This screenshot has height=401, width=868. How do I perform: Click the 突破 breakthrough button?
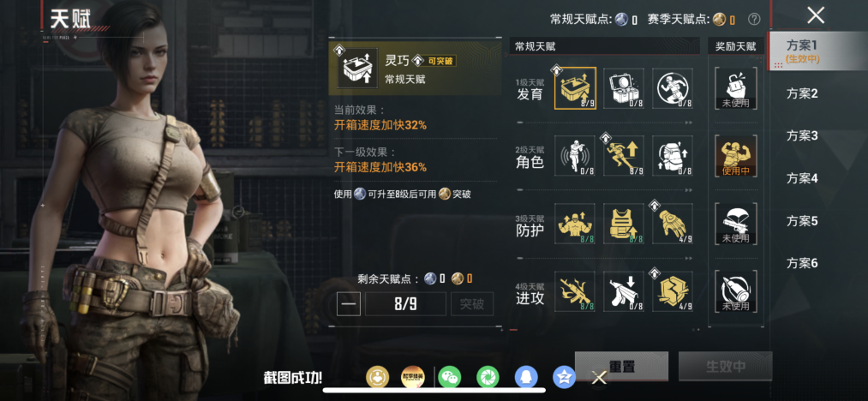pyautogui.click(x=472, y=304)
